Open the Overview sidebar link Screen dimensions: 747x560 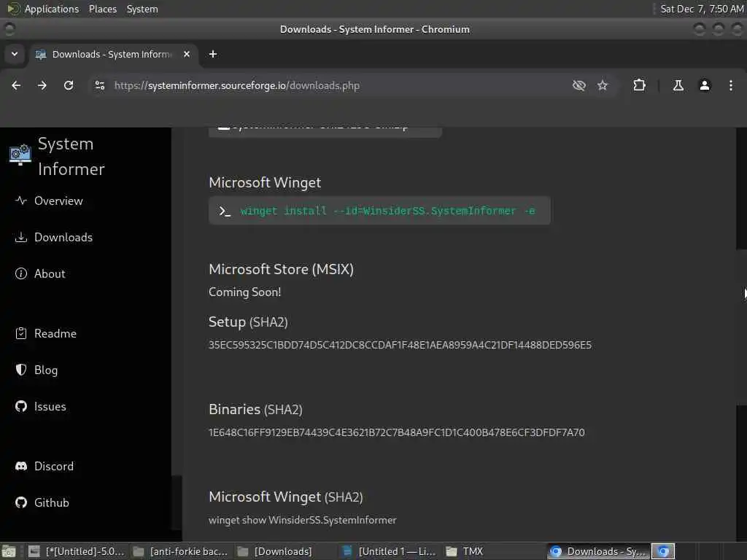pyautogui.click(x=58, y=201)
